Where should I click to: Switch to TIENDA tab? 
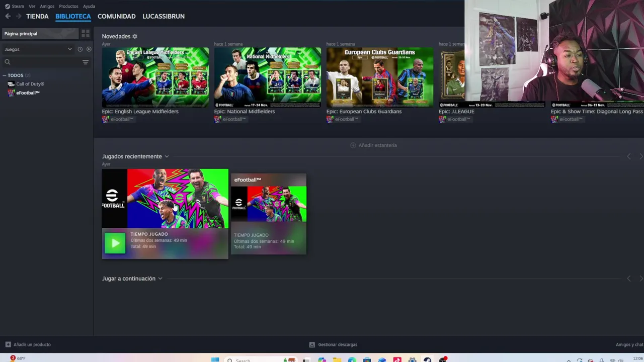pos(37,16)
